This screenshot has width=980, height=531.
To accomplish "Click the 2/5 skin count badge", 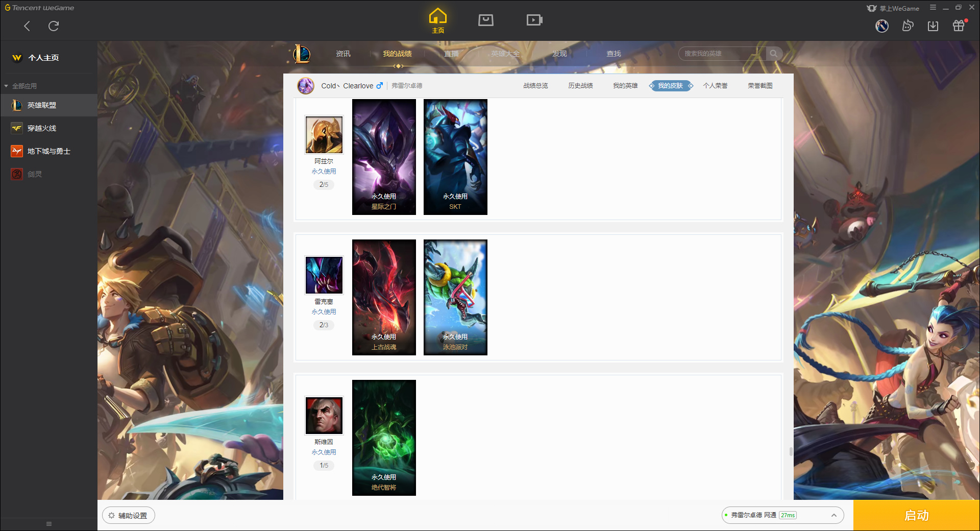I will click(x=324, y=184).
